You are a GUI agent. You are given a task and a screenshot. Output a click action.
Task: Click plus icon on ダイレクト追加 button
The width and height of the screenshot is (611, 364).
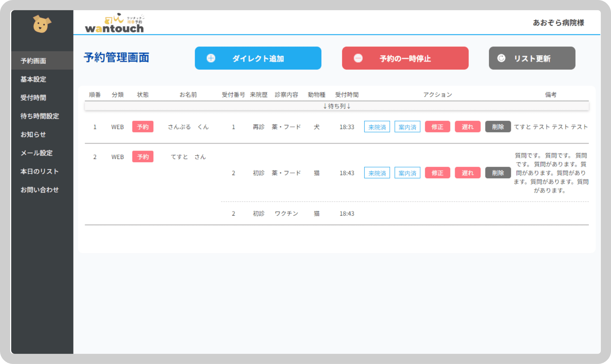coord(211,58)
